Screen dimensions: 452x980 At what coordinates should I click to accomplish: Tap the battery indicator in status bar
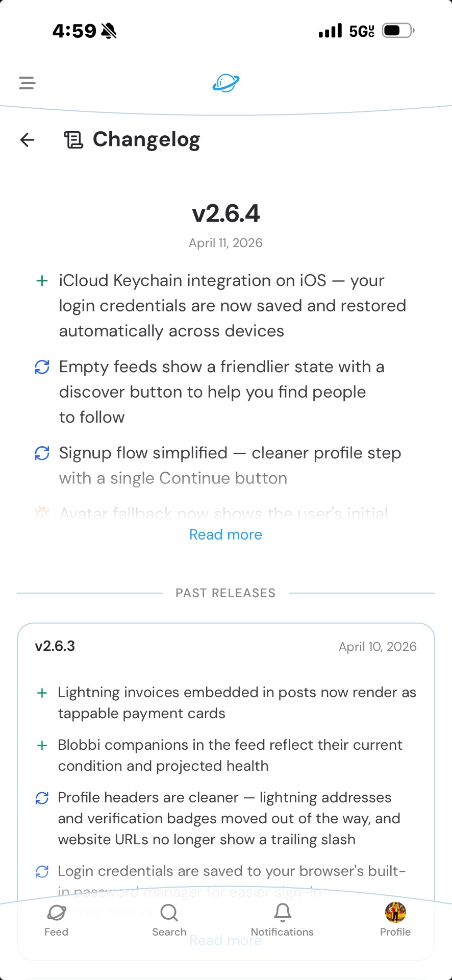398,31
